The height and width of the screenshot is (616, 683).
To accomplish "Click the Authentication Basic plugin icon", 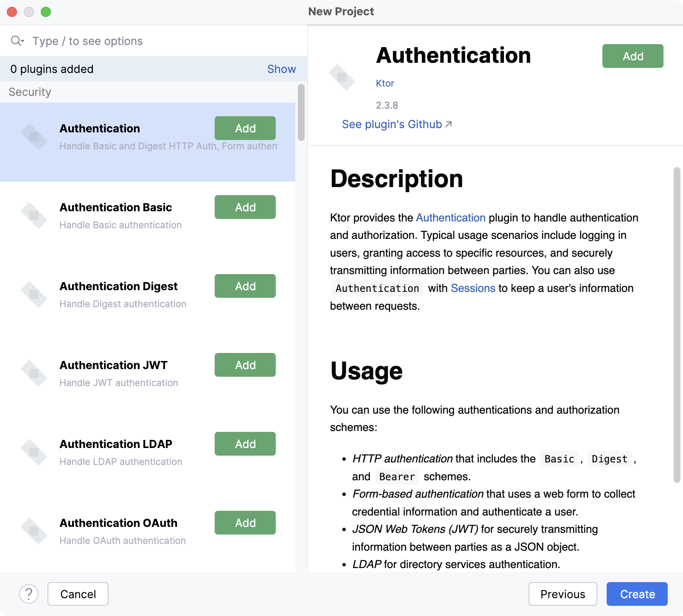I will [x=34, y=215].
